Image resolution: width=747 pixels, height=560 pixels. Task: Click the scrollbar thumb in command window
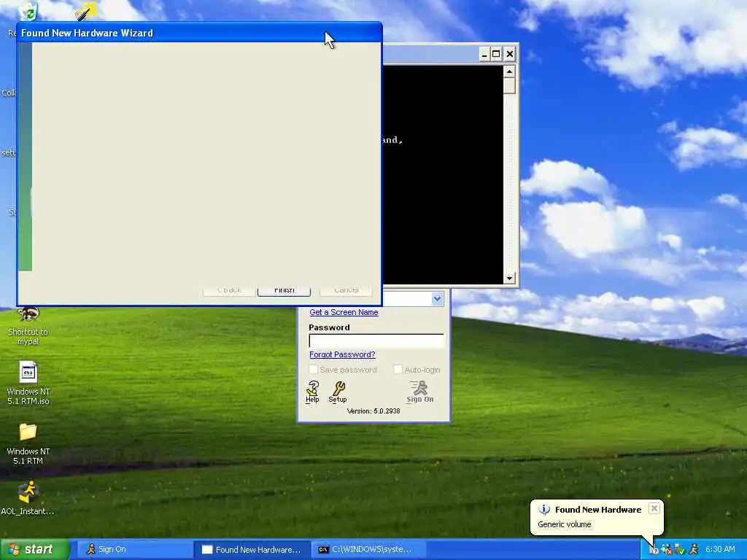pyautogui.click(x=509, y=86)
